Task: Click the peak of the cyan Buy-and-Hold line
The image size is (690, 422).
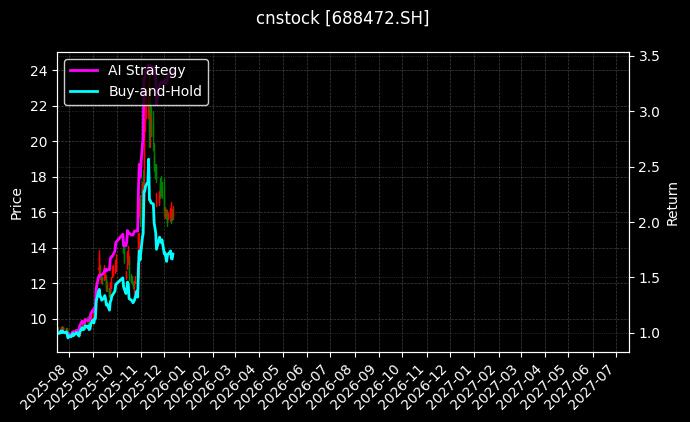Action: click(149, 160)
